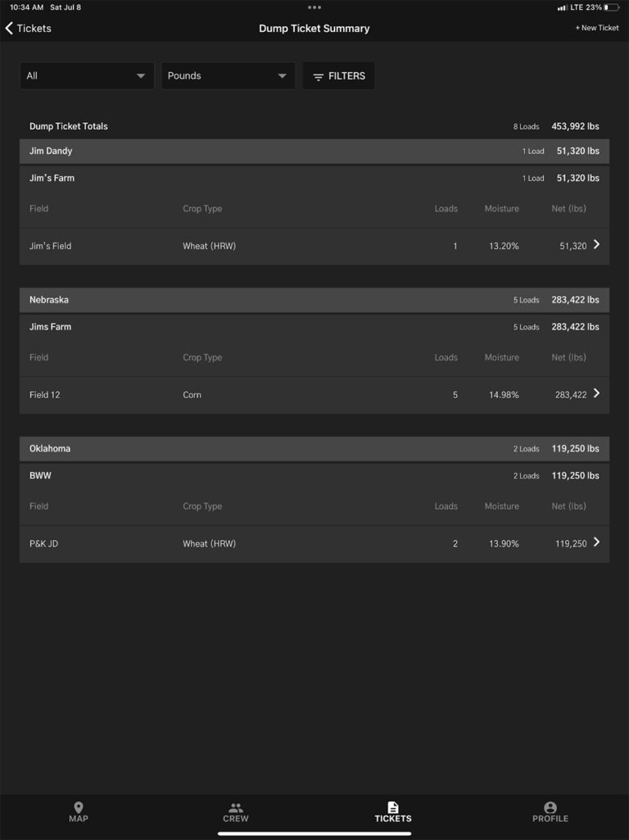This screenshot has height=840, width=629.
Task: Open the Map tab icon
Action: (79, 807)
